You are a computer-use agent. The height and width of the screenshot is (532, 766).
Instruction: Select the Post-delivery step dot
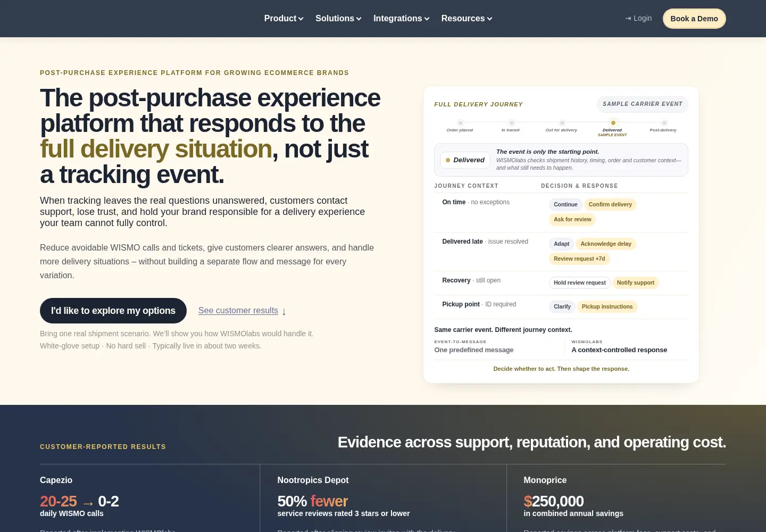[664, 123]
